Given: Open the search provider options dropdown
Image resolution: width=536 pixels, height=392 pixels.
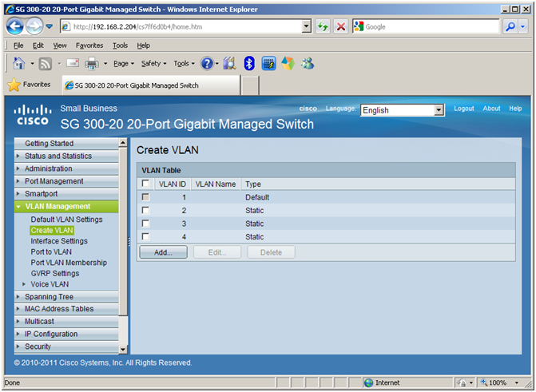Looking at the screenshot, I should (523, 26).
